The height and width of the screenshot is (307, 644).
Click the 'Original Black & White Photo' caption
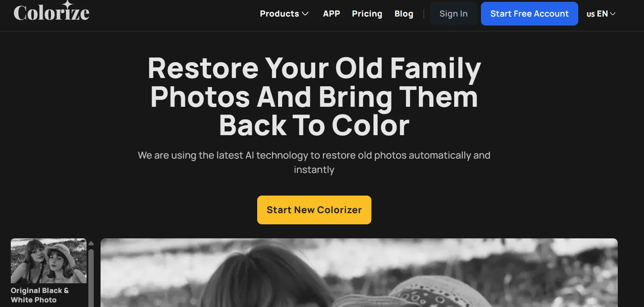tap(40, 295)
